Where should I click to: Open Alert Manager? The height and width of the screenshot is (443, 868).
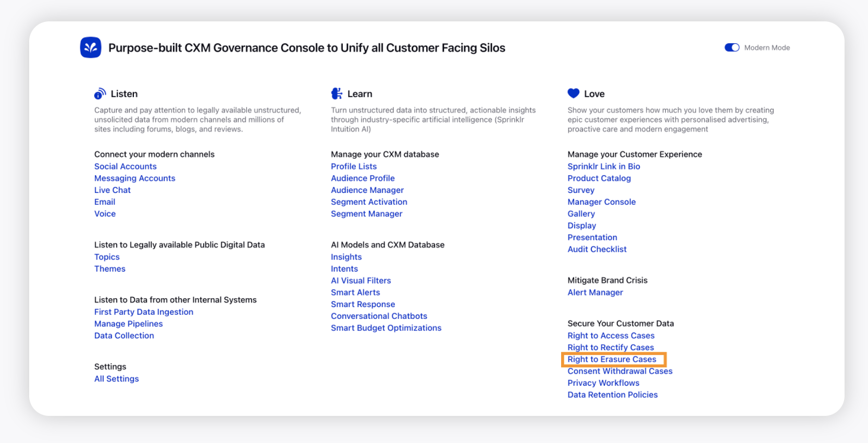click(595, 292)
